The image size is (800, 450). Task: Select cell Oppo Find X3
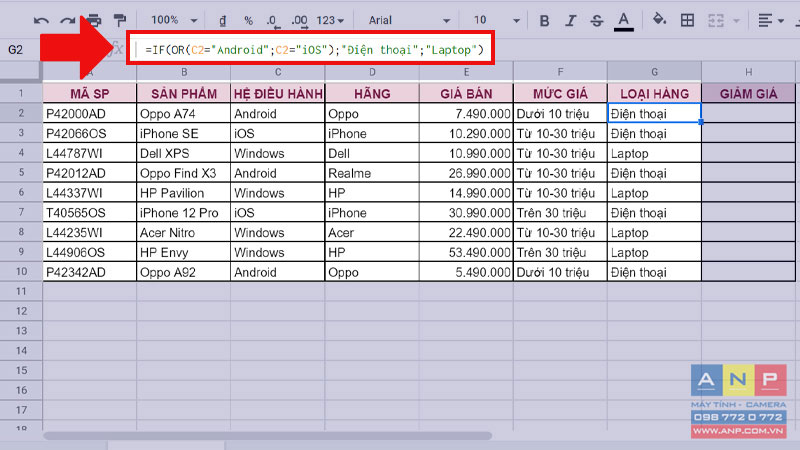(184, 173)
